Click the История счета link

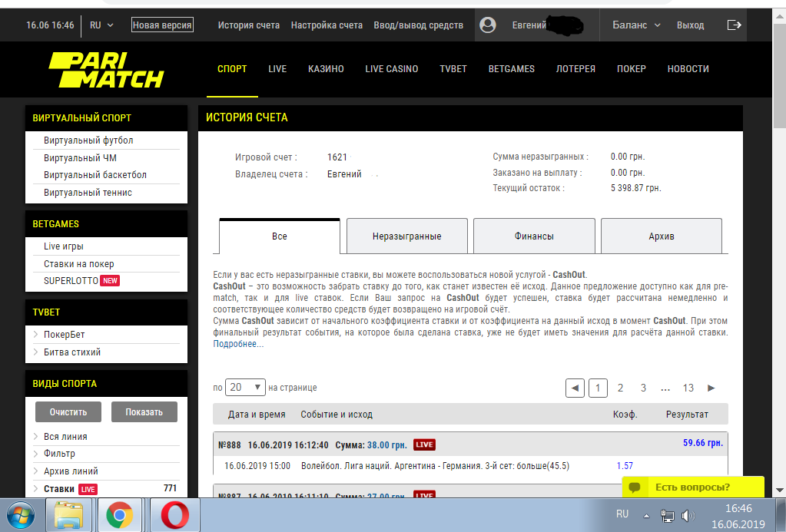coord(249,25)
